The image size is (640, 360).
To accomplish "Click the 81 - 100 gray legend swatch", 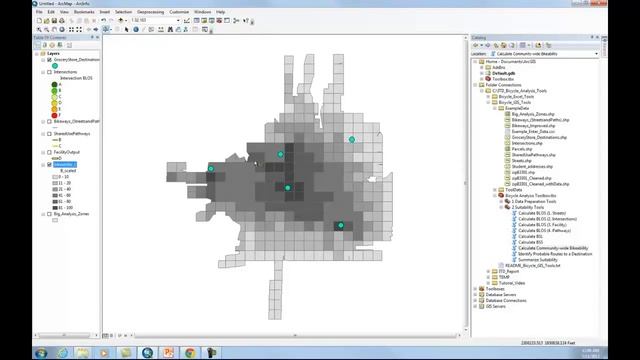I will pyautogui.click(x=55, y=208).
